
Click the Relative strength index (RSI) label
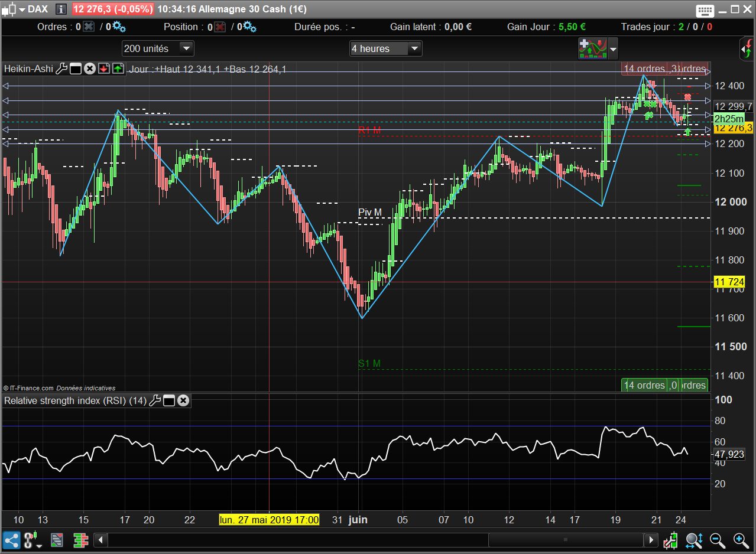75,400
